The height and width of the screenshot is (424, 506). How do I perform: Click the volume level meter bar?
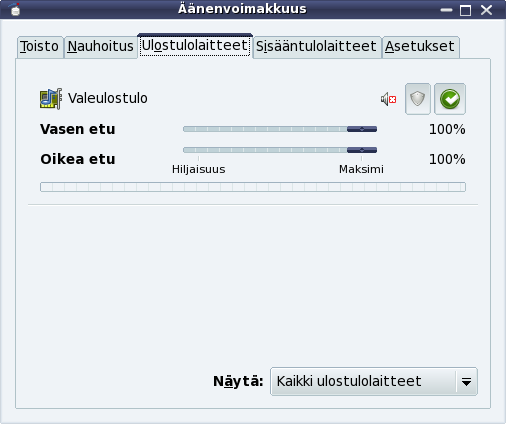tap(253, 187)
